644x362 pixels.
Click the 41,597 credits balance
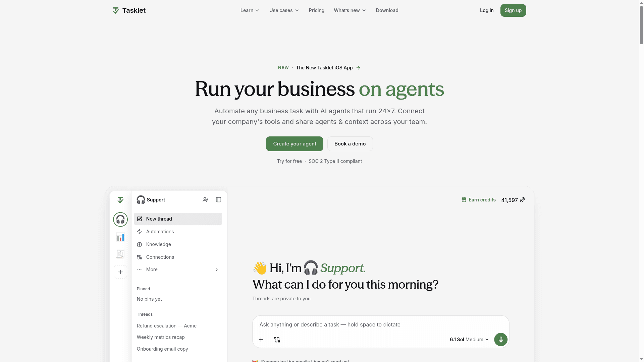[x=509, y=200]
